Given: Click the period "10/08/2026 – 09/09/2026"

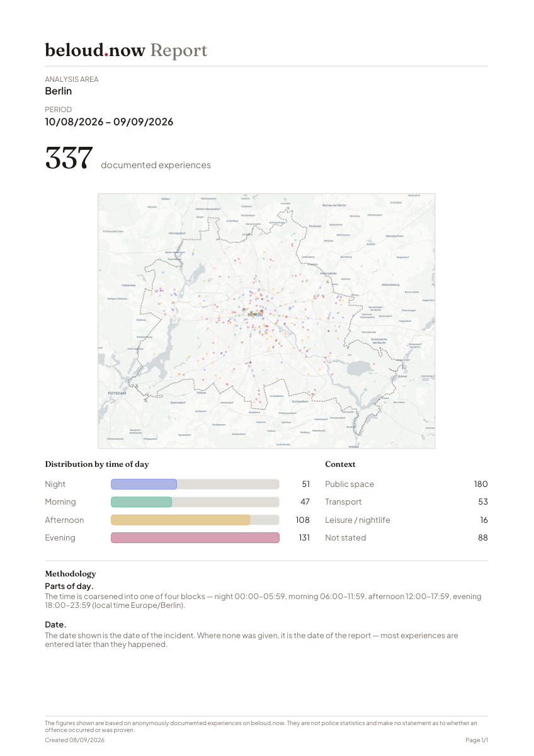Looking at the screenshot, I should [109, 122].
